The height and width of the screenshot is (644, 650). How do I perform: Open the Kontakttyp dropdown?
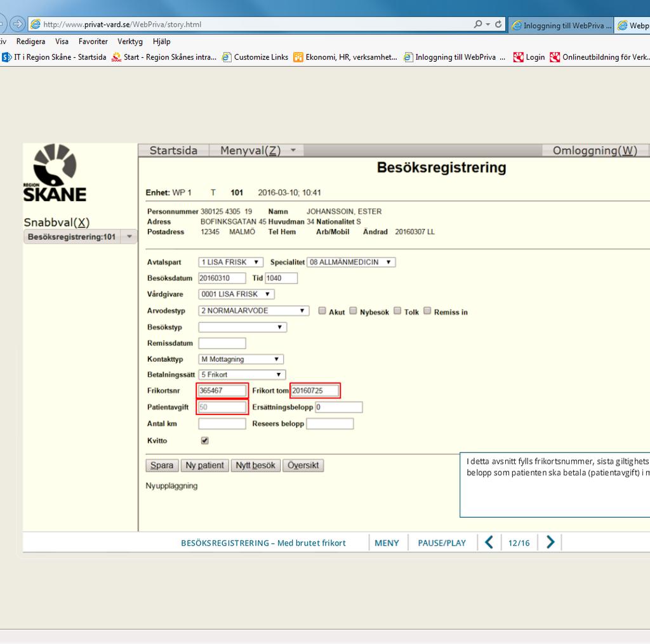click(241, 359)
